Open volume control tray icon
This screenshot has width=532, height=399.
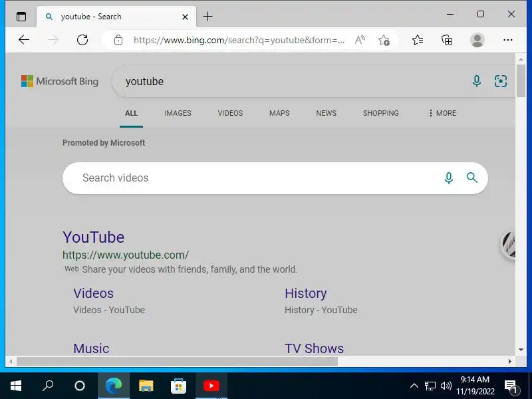pos(446,386)
